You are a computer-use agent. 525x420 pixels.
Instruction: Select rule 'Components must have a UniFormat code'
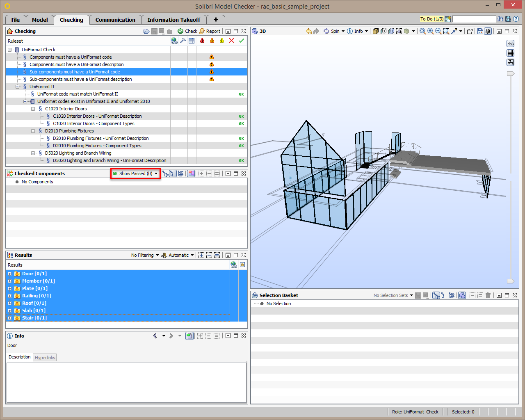tap(71, 57)
